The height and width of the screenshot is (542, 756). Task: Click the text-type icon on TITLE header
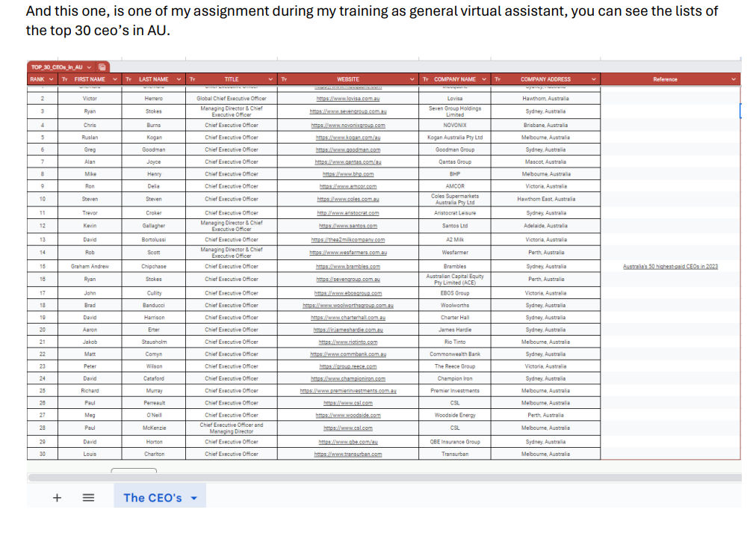pos(193,79)
